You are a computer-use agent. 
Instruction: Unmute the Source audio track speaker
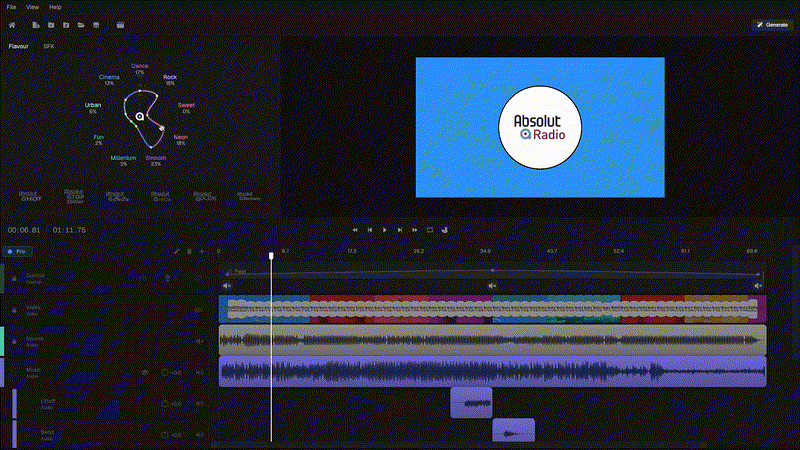199,341
